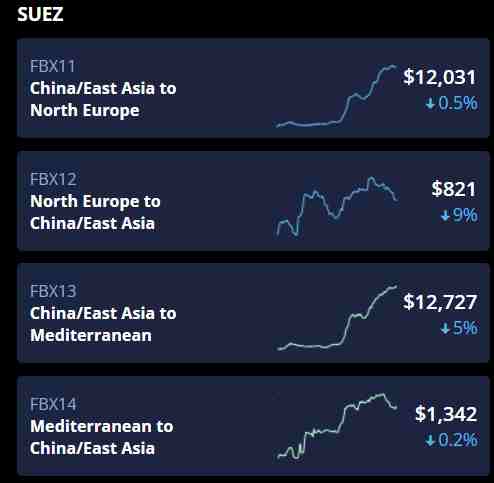
Task: Open the FBX14 sparkline chart
Action: click(x=337, y=426)
